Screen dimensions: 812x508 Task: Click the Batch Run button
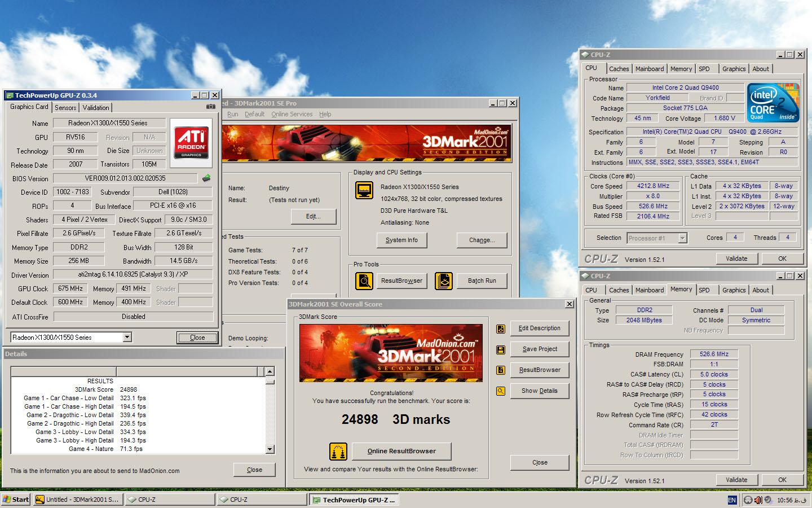tap(482, 281)
